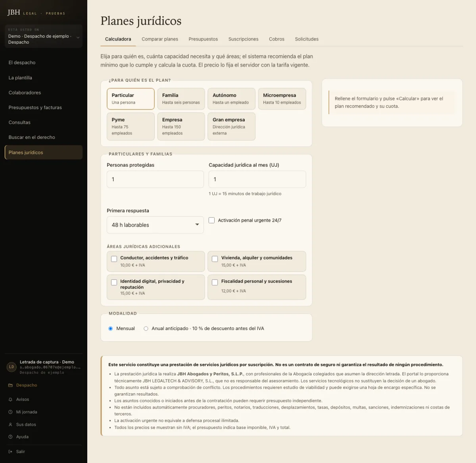Enable Activación penal urgente 24/7 checkbox
The width and height of the screenshot is (476, 463).
click(x=212, y=220)
